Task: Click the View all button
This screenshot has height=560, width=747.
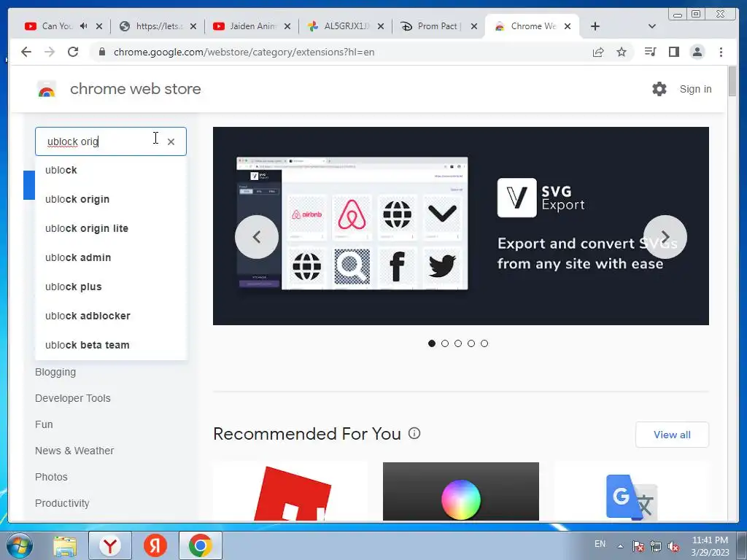Action: tap(672, 435)
